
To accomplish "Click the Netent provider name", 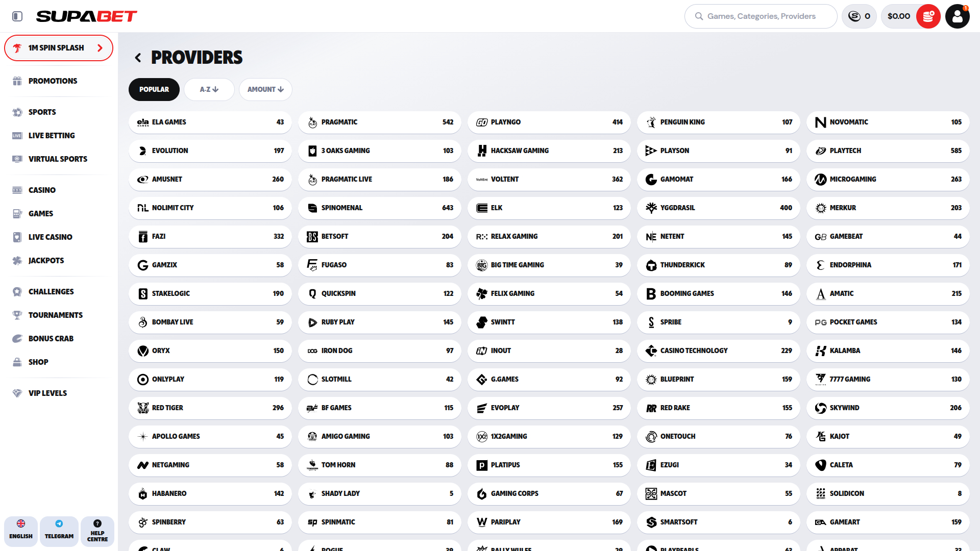I will click(x=673, y=237).
